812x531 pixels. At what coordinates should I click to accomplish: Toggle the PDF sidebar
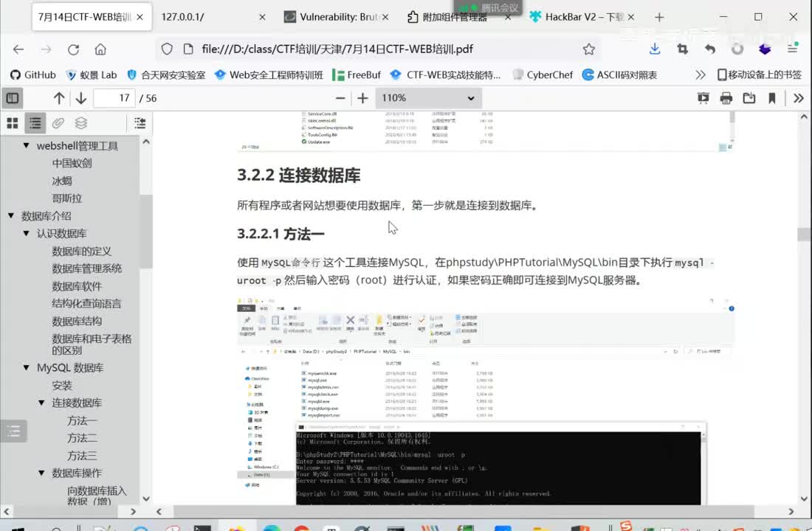pos(13,98)
